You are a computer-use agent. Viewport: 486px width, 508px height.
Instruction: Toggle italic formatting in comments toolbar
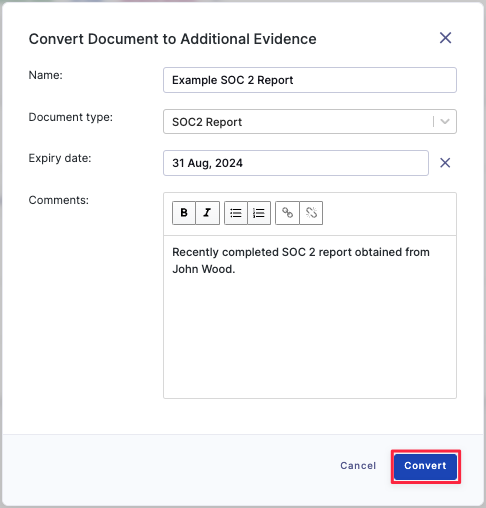[207, 213]
